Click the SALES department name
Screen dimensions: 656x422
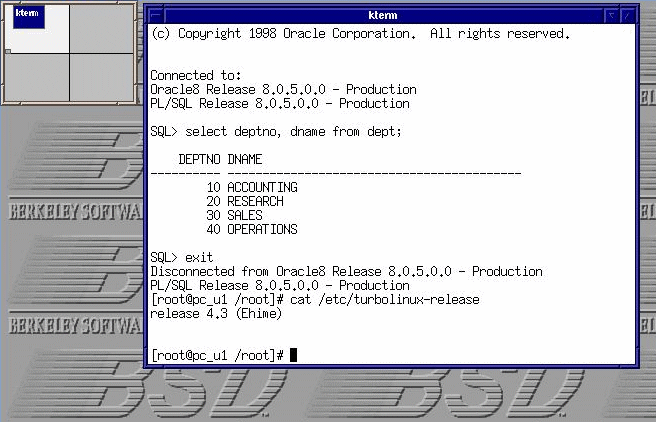click(x=245, y=215)
